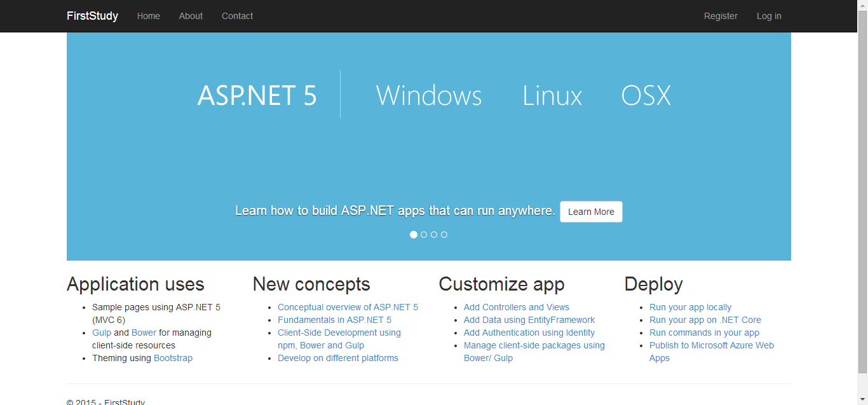Select the first carousel indicator dot
Viewport: 868px width, 405px height.
[414, 235]
